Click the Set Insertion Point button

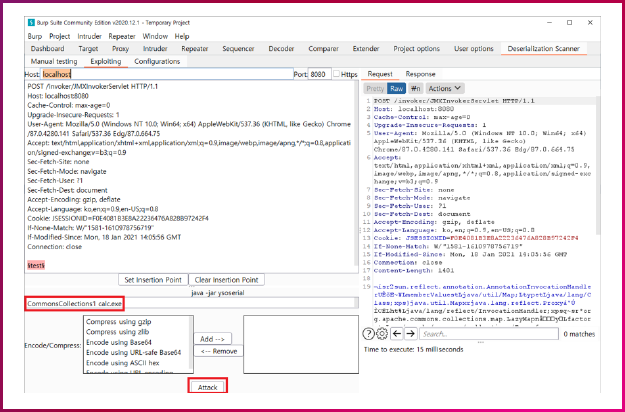click(153, 280)
